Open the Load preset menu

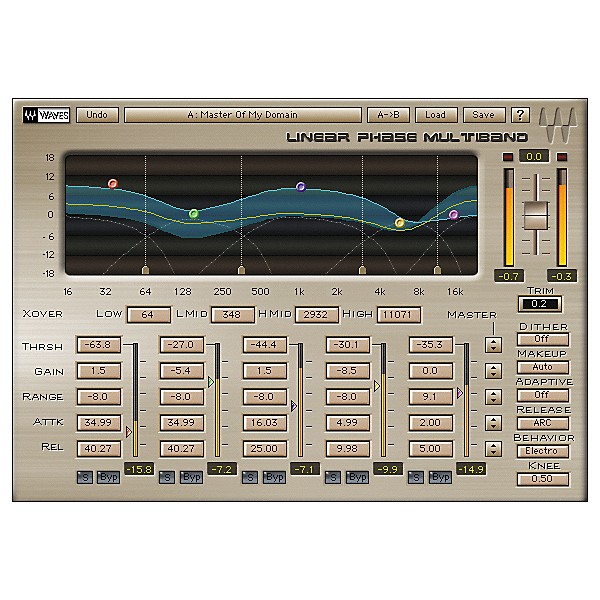coord(436,115)
